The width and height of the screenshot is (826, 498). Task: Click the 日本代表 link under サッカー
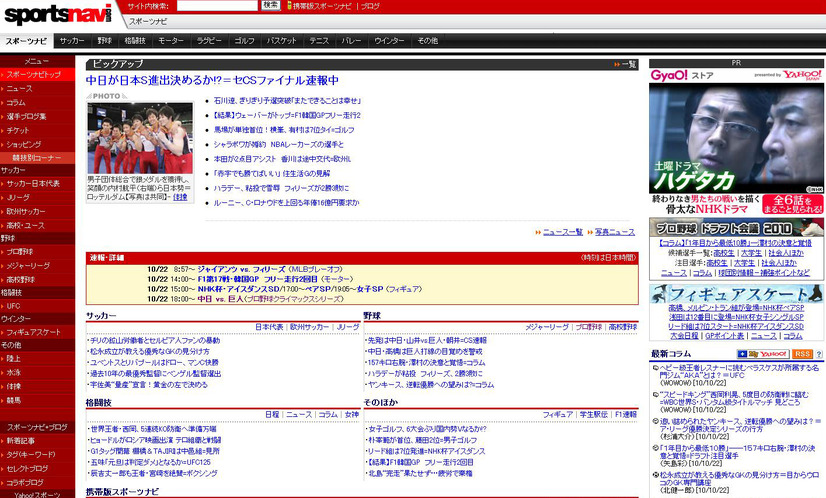tap(269, 327)
